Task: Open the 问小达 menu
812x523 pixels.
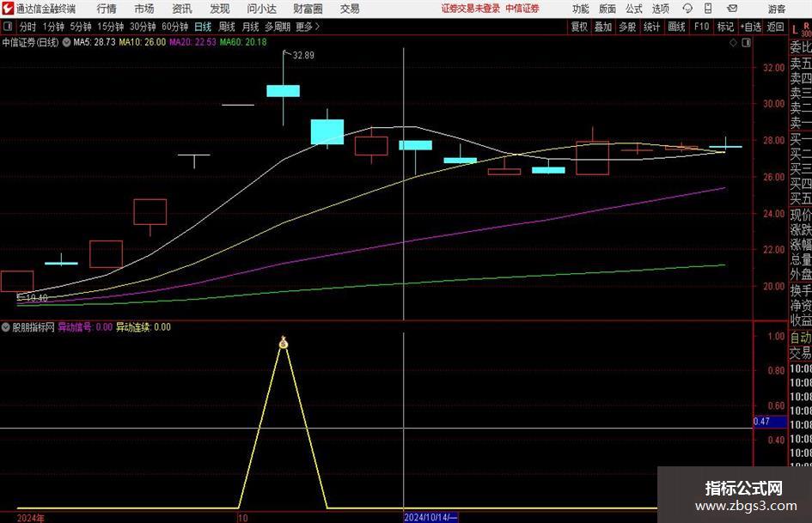Action: (x=261, y=9)
